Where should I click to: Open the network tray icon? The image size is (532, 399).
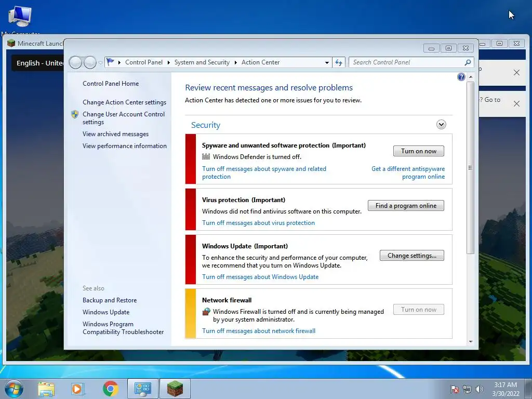[x=467, y=389]
